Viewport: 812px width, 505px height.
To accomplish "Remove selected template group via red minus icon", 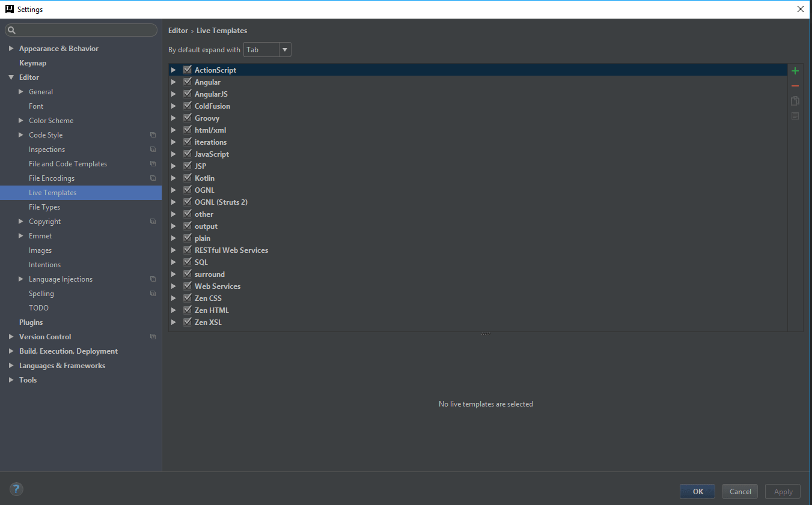I will tap(795, 85).
